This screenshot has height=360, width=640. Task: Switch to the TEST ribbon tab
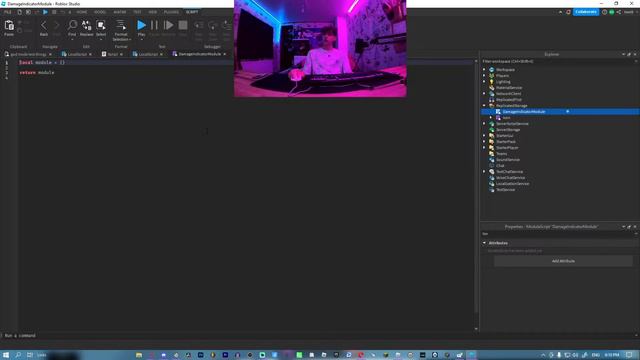[137, 12]
